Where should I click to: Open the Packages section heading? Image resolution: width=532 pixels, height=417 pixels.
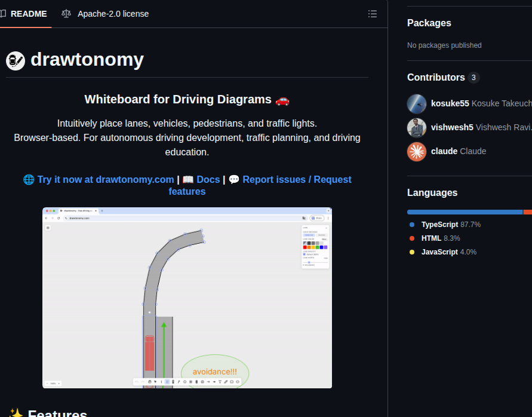tap(429, 23)
